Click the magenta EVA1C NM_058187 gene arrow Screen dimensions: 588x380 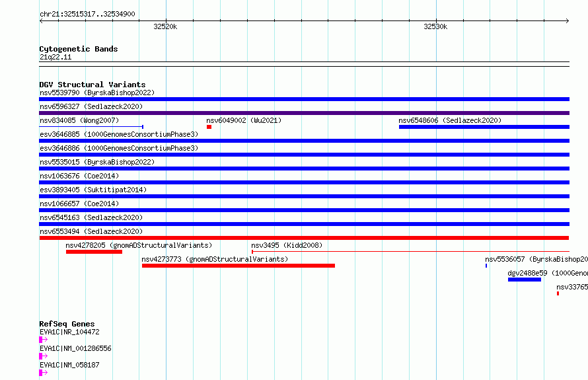coord(44,373)
